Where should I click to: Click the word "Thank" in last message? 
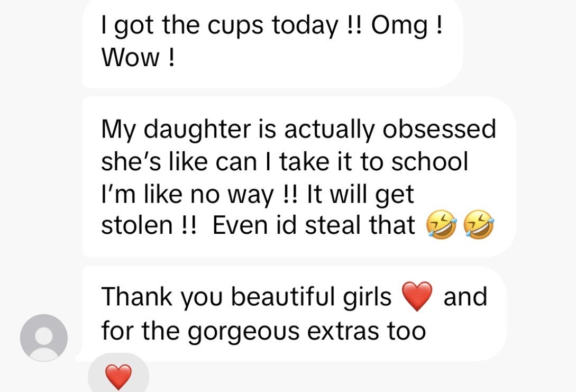coord(136,297)
